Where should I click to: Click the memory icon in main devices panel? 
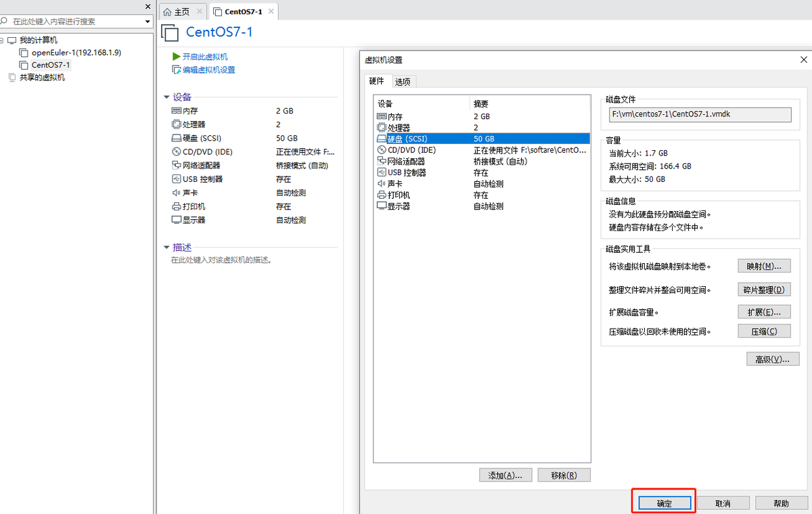click(177, 110)
